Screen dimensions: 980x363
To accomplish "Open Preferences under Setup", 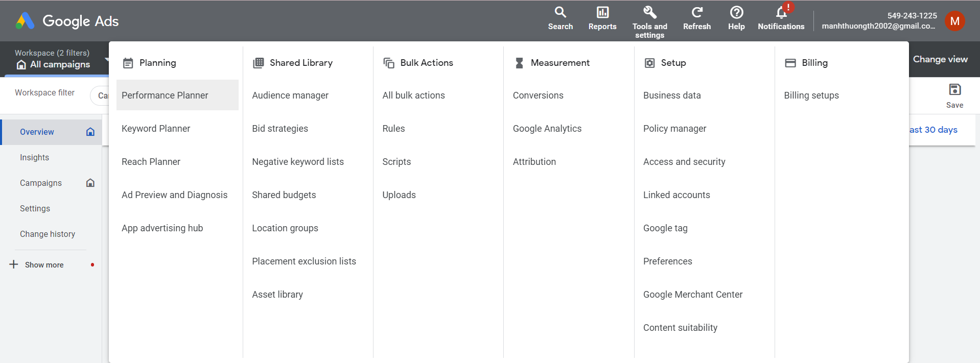I will 668,261.
